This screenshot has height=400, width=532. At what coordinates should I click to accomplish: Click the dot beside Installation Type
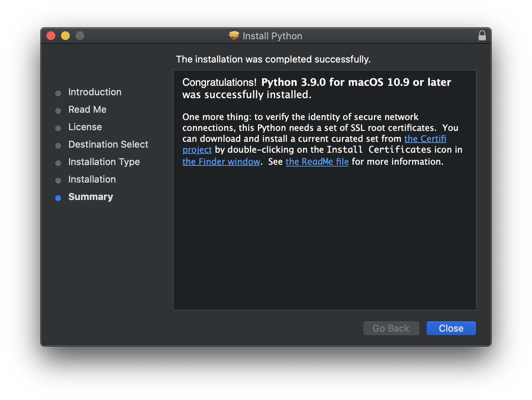pyautogui.click(x=58, y=163)
